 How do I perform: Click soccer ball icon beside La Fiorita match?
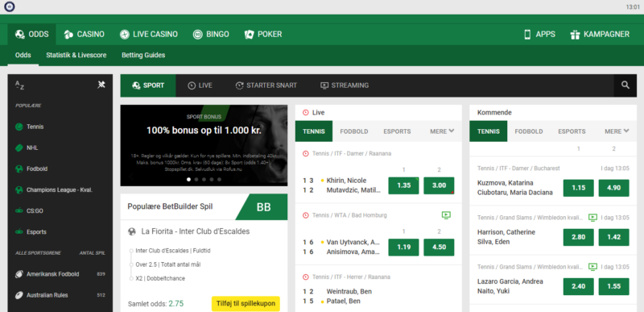click(x=132, y=231)
